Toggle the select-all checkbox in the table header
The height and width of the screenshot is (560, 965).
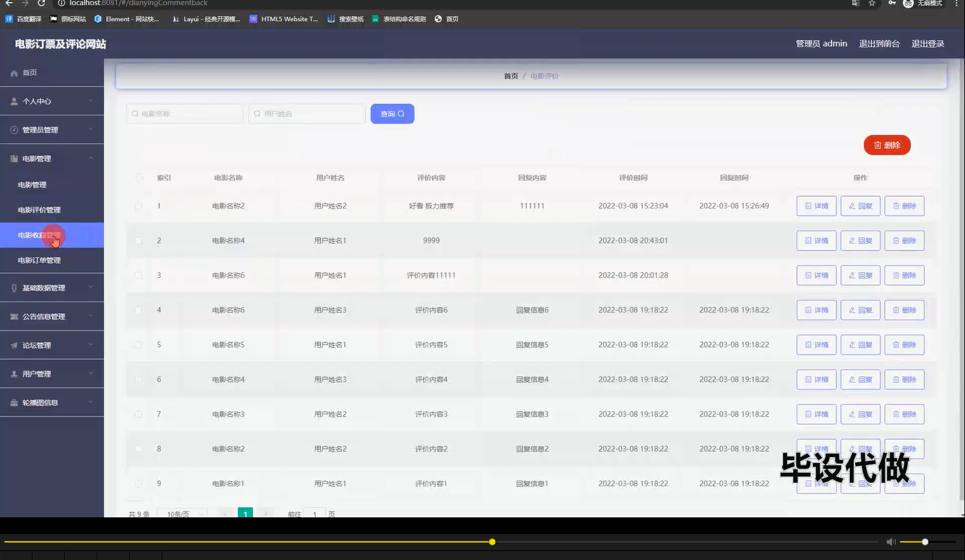point(139,178)
